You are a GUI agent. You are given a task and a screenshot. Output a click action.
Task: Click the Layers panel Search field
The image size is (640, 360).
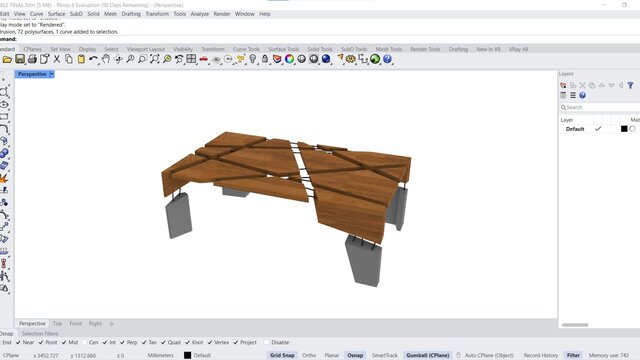point(600,107)
